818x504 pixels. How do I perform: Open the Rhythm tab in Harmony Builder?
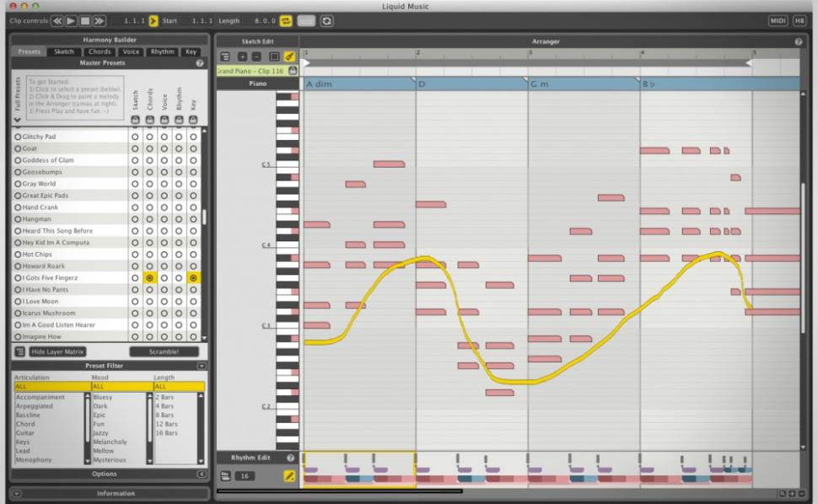click(162, 51)
